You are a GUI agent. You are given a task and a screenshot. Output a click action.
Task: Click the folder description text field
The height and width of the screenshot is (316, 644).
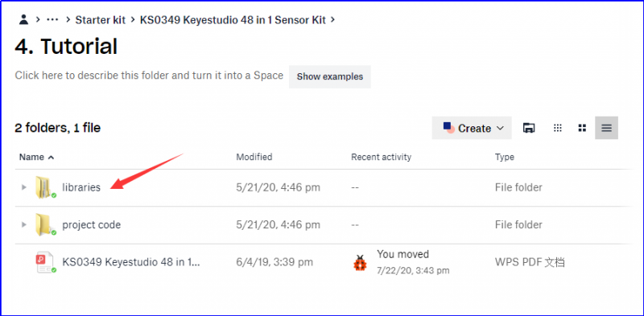149,76
